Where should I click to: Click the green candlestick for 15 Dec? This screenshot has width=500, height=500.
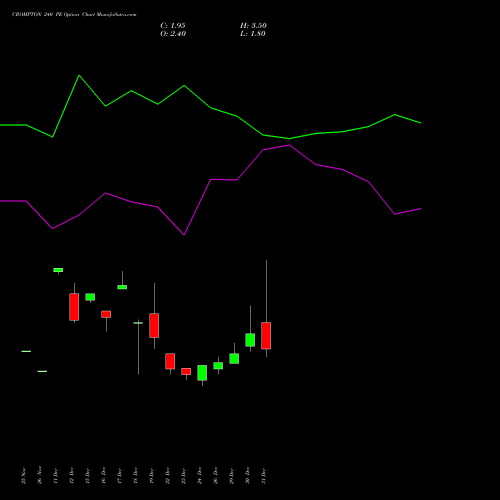point(90,297)
